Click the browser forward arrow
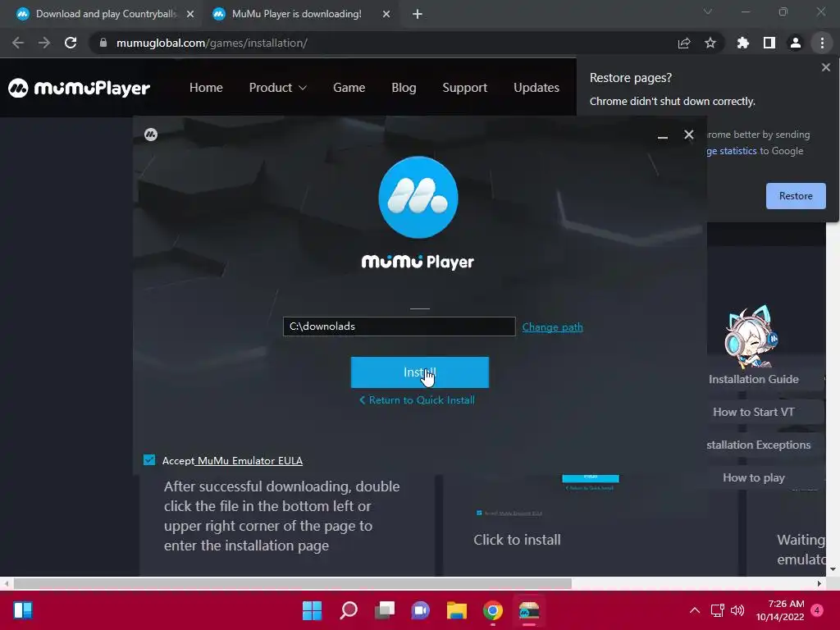This screenshot has height=630, width=840. [x=44, y=43]
